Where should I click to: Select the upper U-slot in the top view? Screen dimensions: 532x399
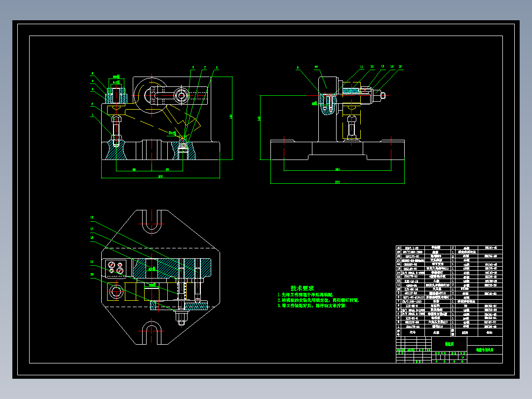tap(152, 222)
